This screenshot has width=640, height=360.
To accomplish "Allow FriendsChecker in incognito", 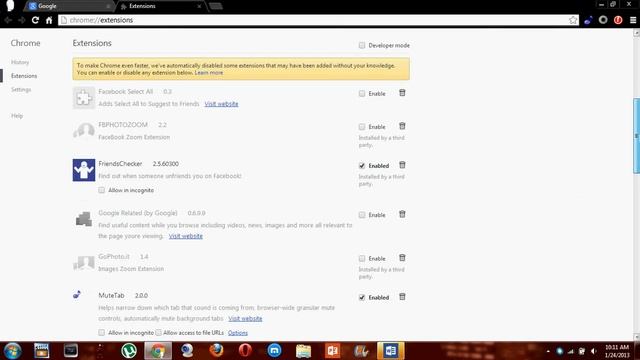I will pos(101,190).
